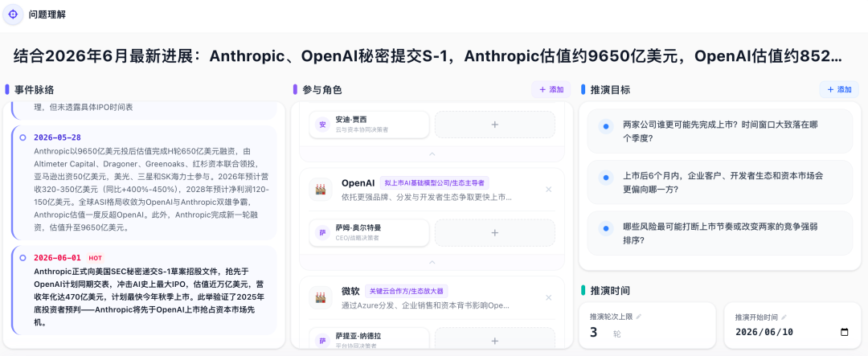Edit 推演轮次上限 via pencil icon

(x=639, y=317)
